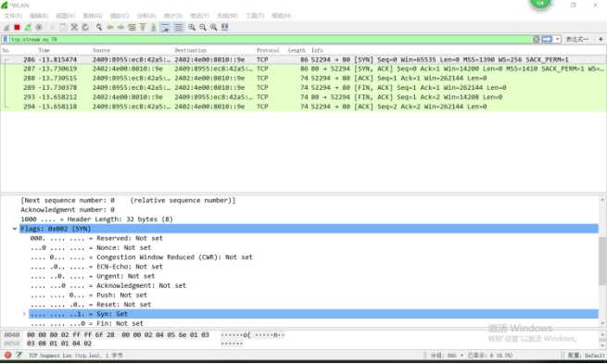
Task: Reset text zoom to normal size
Action: click(213, 27)
